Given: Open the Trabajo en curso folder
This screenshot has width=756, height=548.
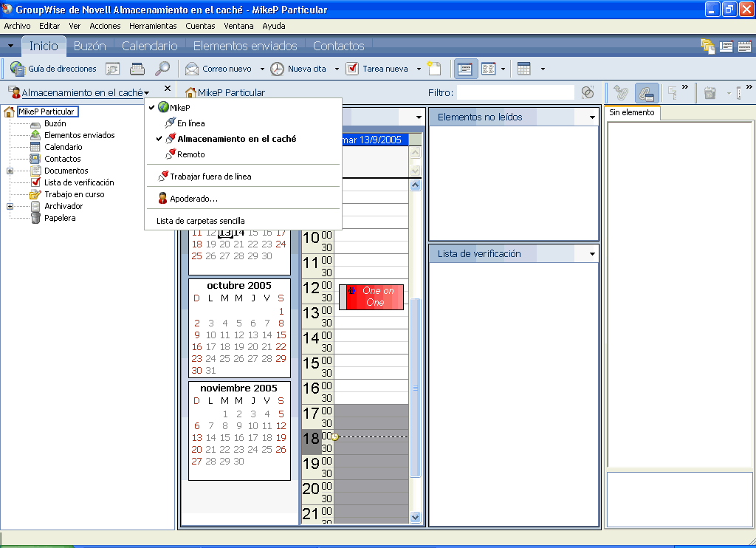Looking at the screenshot, I should coord(75,194).
